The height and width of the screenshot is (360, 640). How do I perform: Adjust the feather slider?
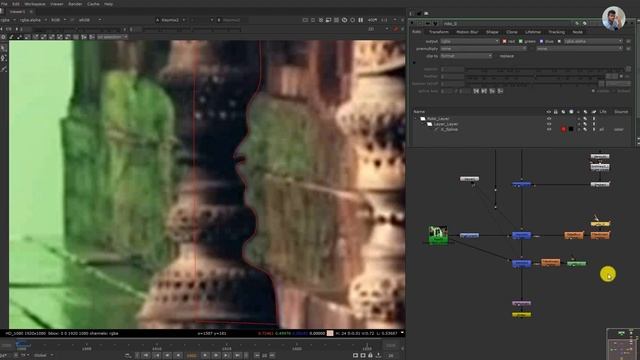pos(535,76)
